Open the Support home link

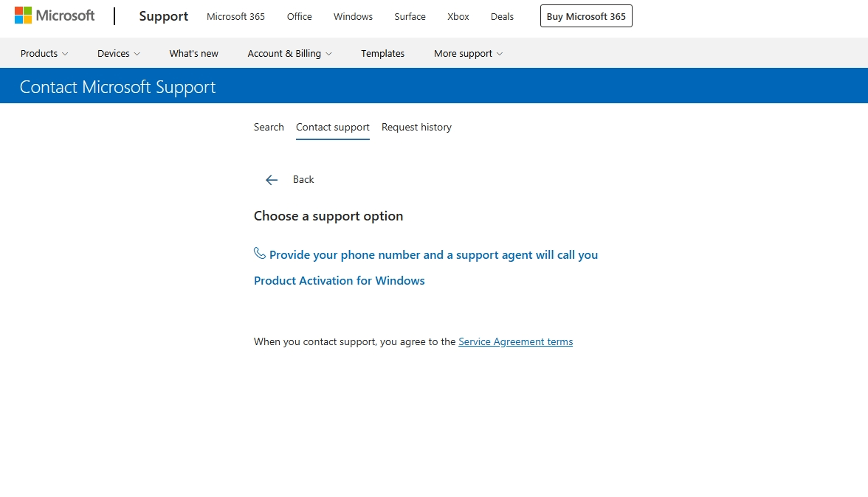pyautogui.click(x=163, y=16)
